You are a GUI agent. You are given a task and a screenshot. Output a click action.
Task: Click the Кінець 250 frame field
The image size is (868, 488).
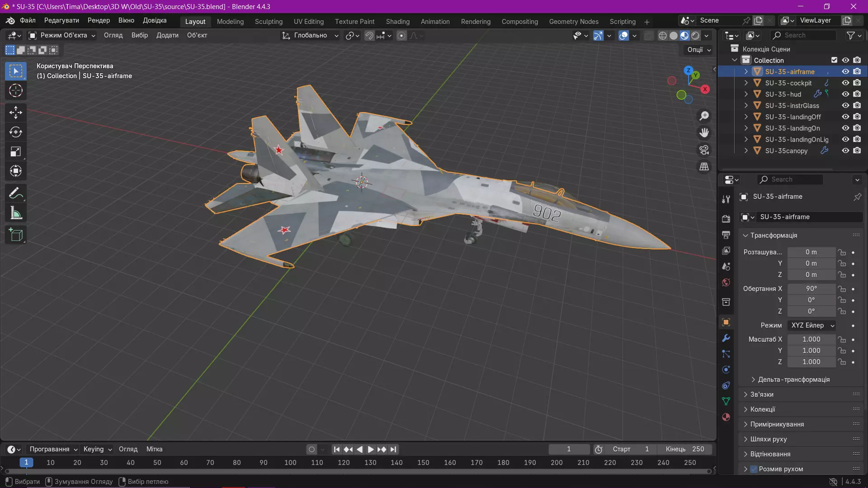[x=684, y=449]
